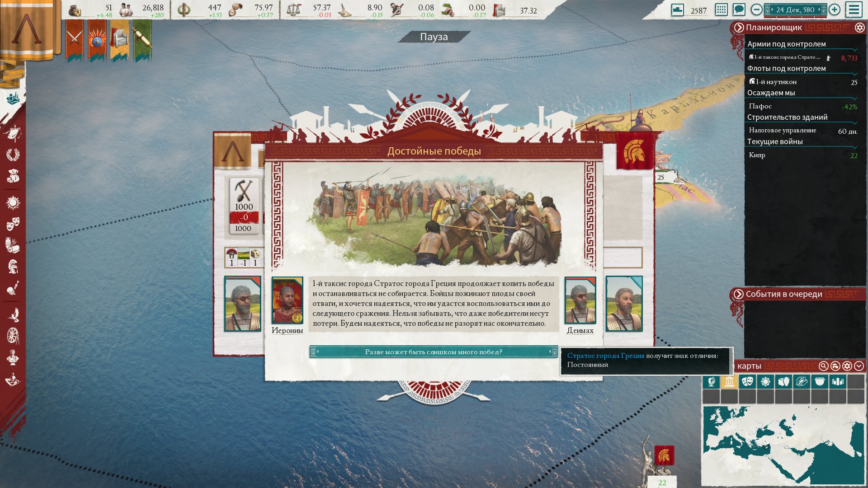This screenshot has width=868, height=488.
Task: Open the military helmet sidebar icon
Action: coord(13,267)
